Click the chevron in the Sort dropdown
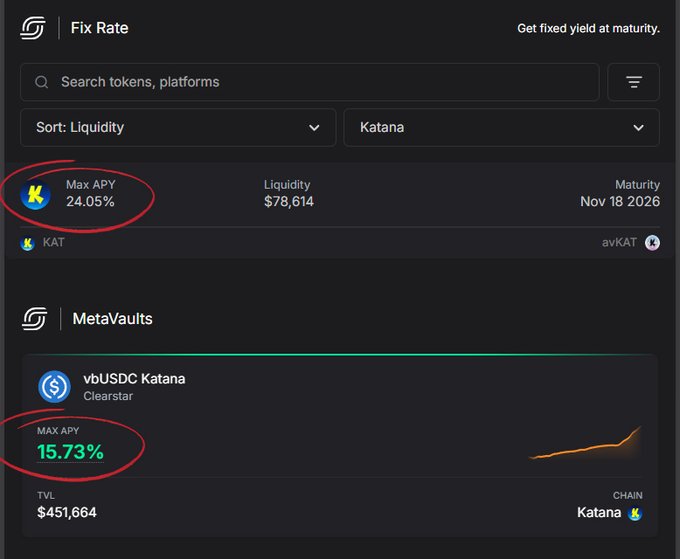The image size is (680, 559). pyautogui.click(x=314, y=128)
